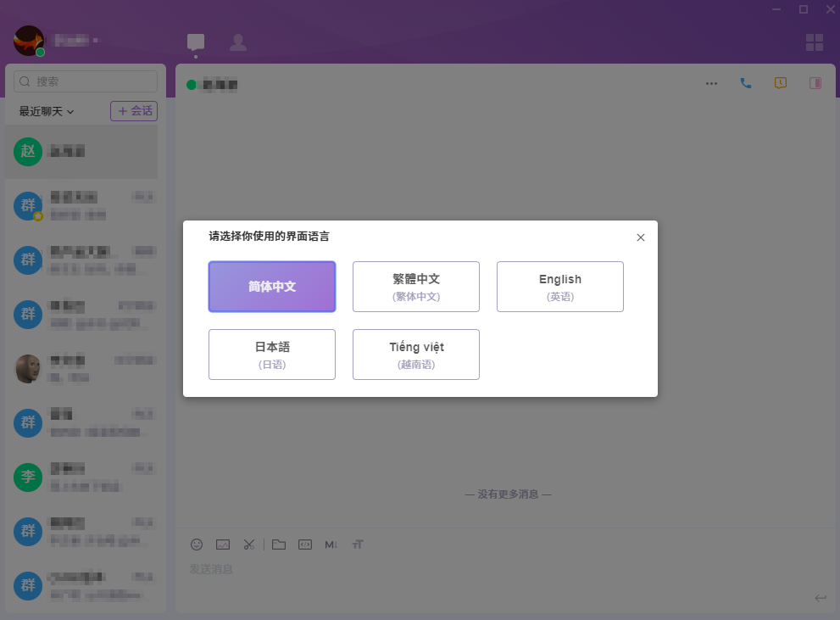Open the apps grid icon
This screenshot has height=620, width=840.
point(815,42)
